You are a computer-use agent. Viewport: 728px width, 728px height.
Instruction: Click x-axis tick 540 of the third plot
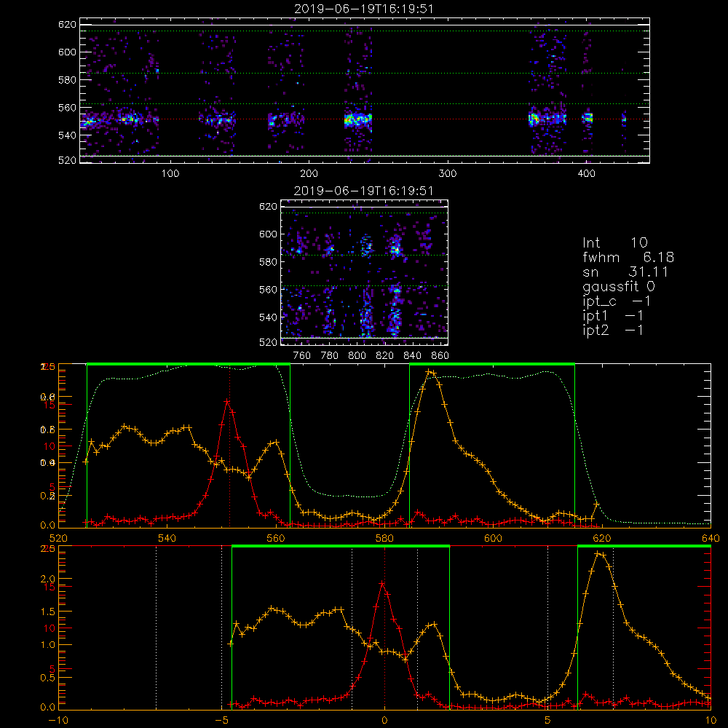pyautogui.click(x=167, y=538)
